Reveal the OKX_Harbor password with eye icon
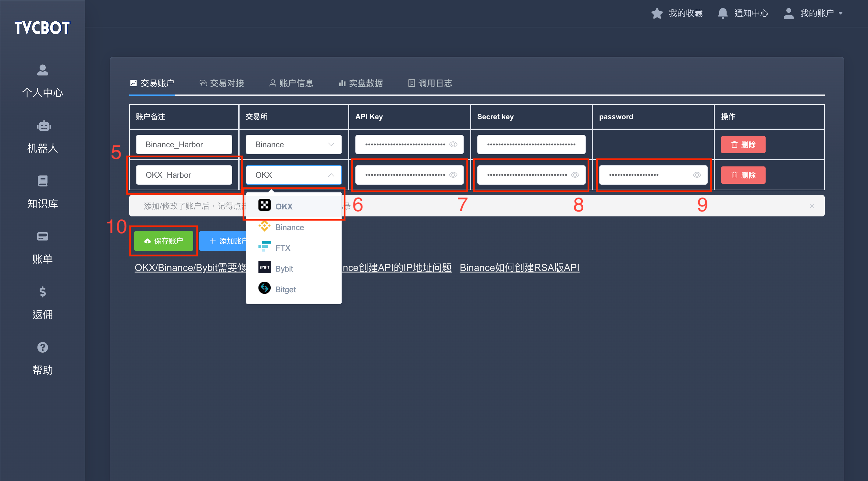Viewport: 868px width, 481px height. click(697, 175)
